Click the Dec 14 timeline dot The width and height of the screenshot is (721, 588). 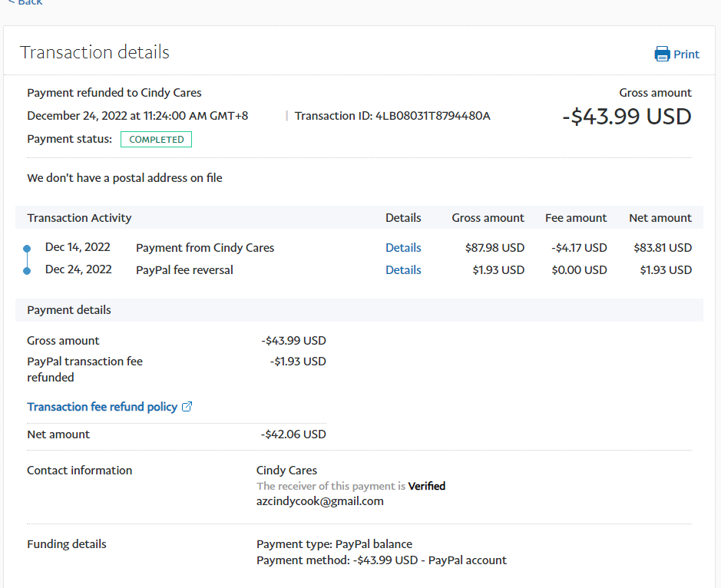(x=27, y=249)
